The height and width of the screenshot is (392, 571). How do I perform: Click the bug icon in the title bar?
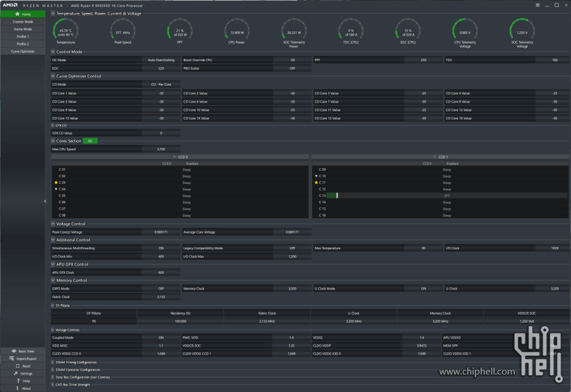coord(537,5)
